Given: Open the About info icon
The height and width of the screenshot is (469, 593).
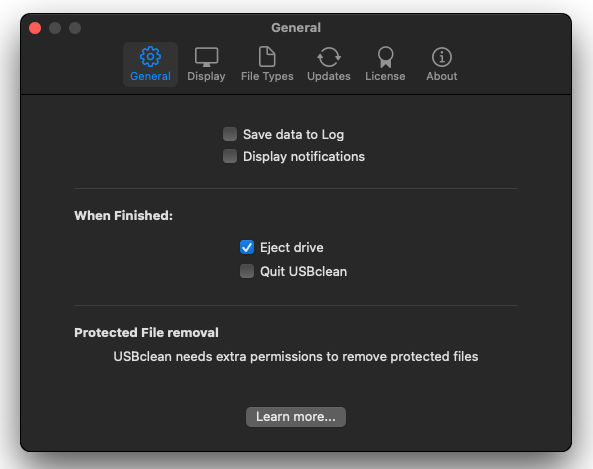Looking at the screenshot, I should (x=441, y=57).
